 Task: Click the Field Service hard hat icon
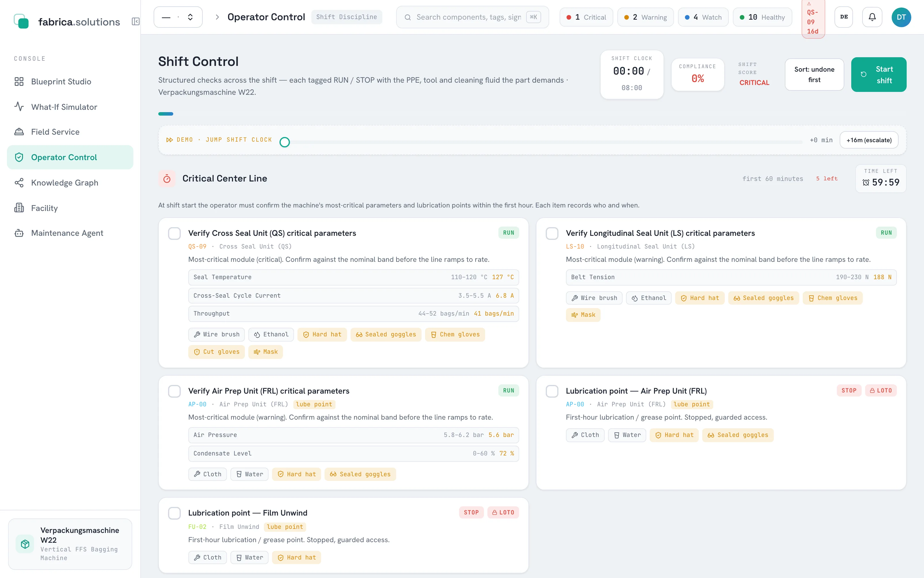point(19,132)
